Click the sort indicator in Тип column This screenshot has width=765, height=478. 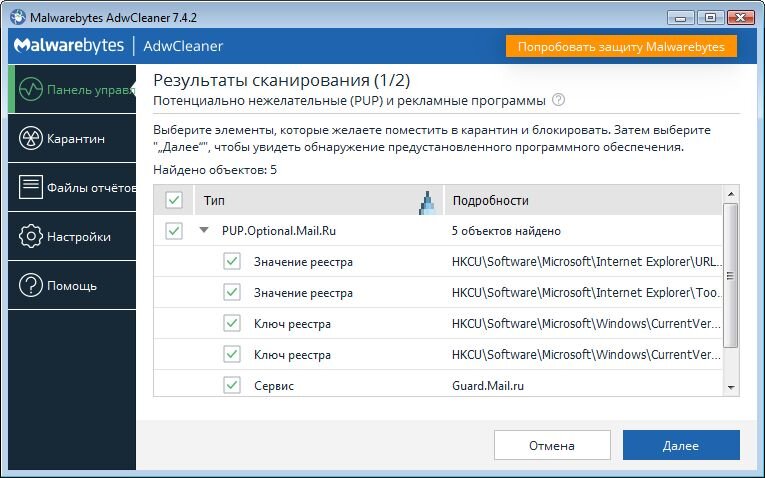(x=427, y=202)
